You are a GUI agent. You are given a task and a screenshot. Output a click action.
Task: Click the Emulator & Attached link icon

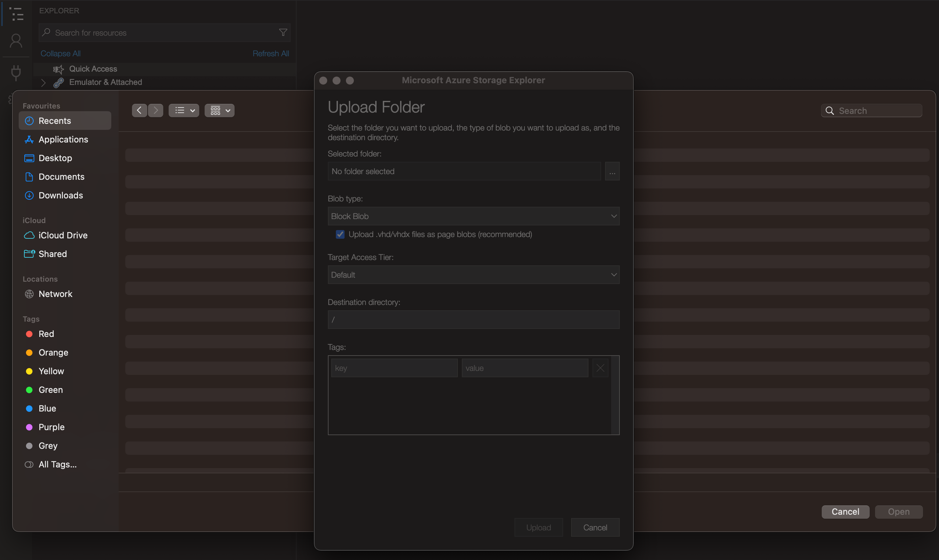[59, 82]
